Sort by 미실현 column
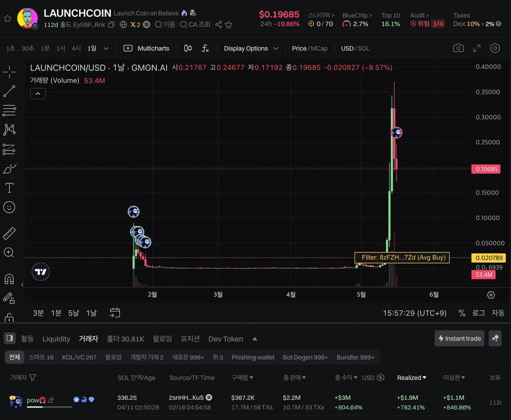The image size is (511, 420). coord(454,378)
